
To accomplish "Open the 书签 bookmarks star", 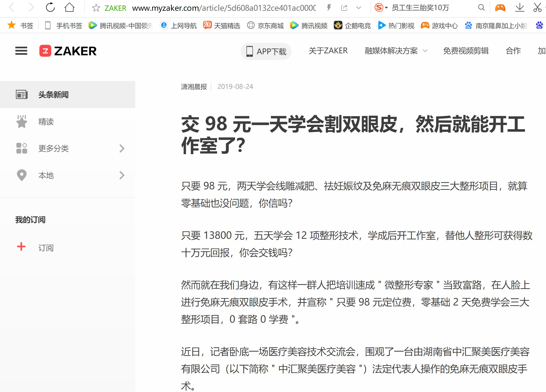I will (x=20, y=26).
